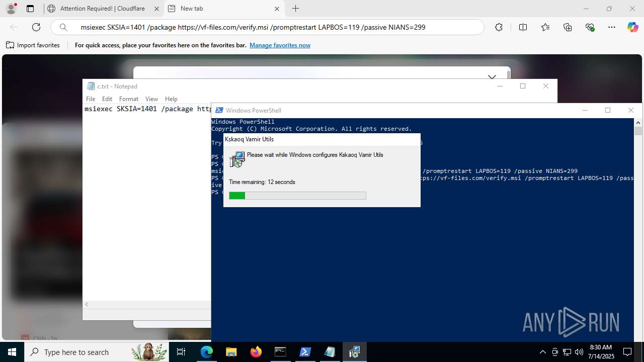Minimize the Windows PowerShell window
This screenshot has height=362, width=644.
585,110
